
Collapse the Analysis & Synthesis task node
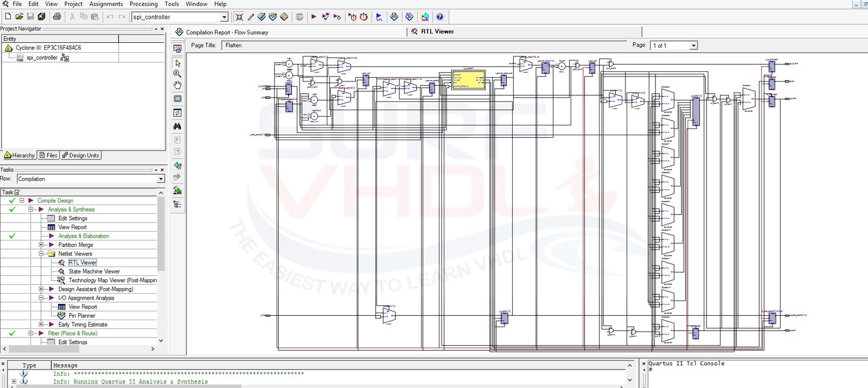click(31, 209)
